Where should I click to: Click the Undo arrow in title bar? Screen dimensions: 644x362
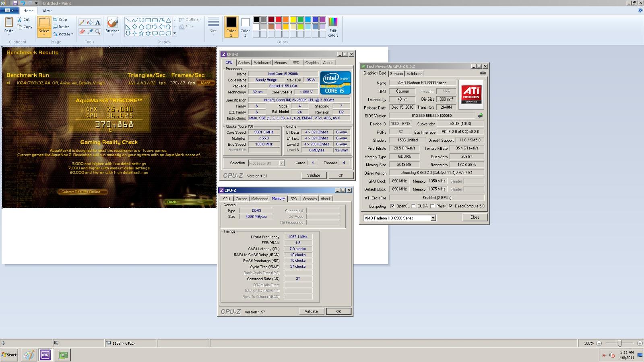(23, 3)
